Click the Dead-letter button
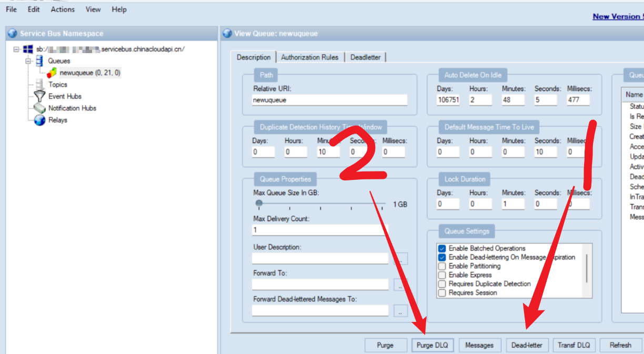The image size is (644, 354). click(527, 345)
